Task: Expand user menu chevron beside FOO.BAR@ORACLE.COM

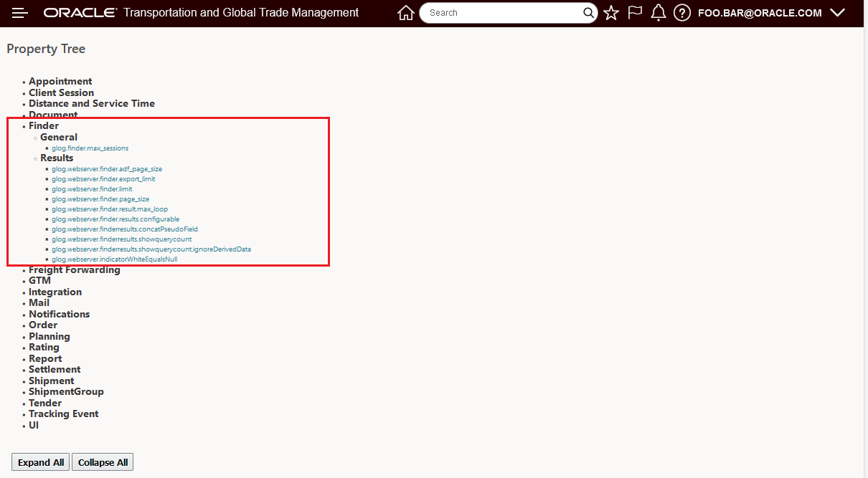Action: click(837, 13)
